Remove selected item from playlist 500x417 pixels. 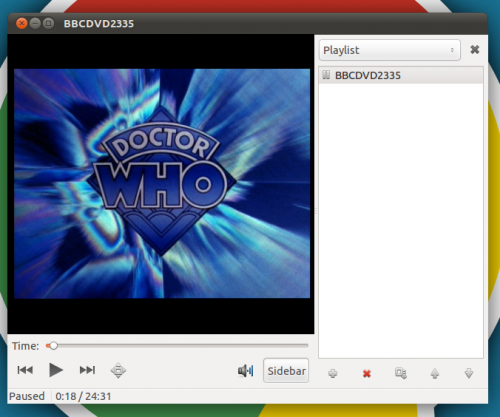click(367, 374)
